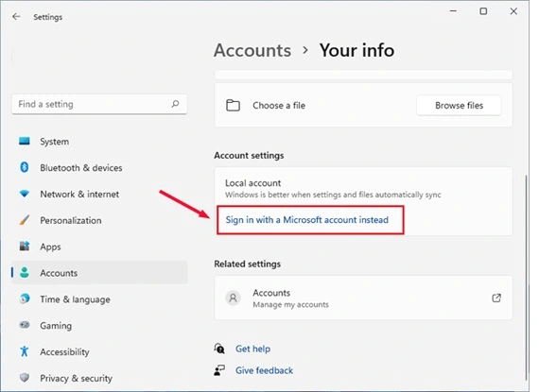Click the Accounts person icon in sidebar
The width and height of the screenshot is (539, 392).
(25, 273)
